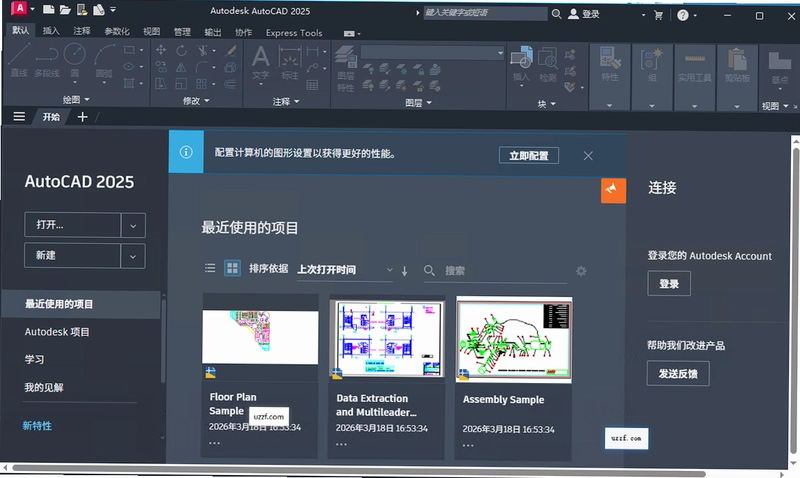Screen dimensions: 800x478
Task: Click the 发送反馈 button
Action: (678, 374)
